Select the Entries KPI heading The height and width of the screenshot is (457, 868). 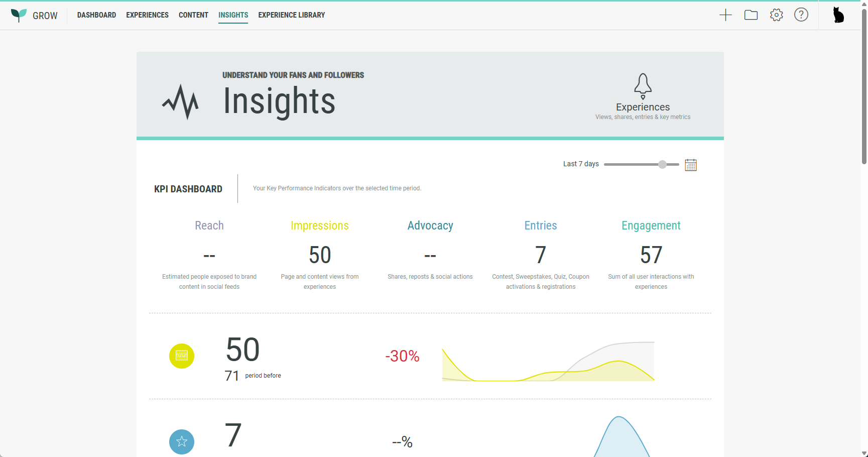(x=540, y=225)
